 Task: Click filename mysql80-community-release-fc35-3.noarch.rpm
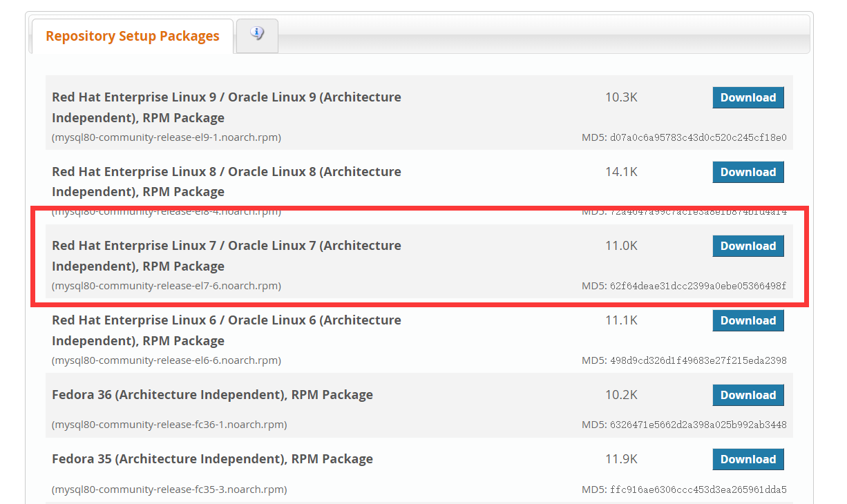(x=169, y=490)
